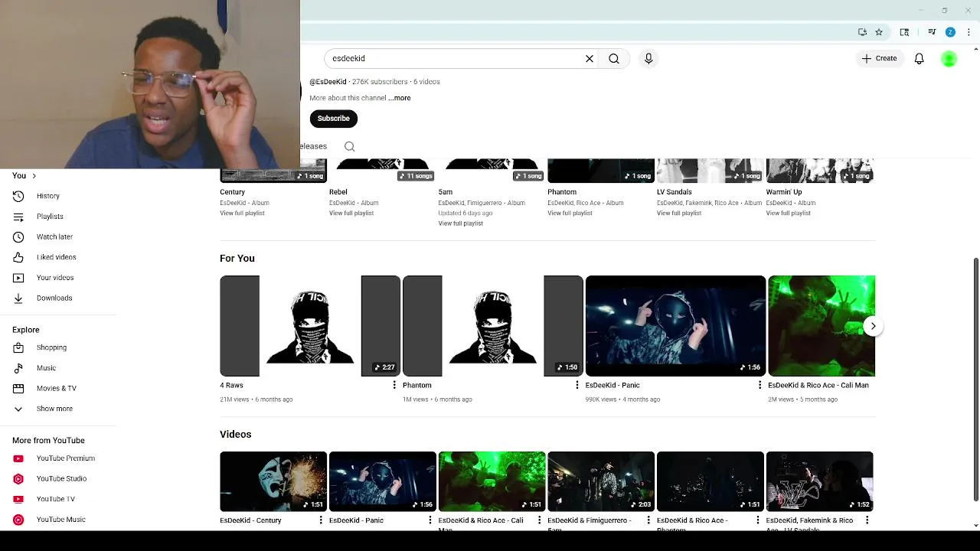This screenshot has height=551, width=980.
Task: Go to Your videos
Action: point(58,278)
